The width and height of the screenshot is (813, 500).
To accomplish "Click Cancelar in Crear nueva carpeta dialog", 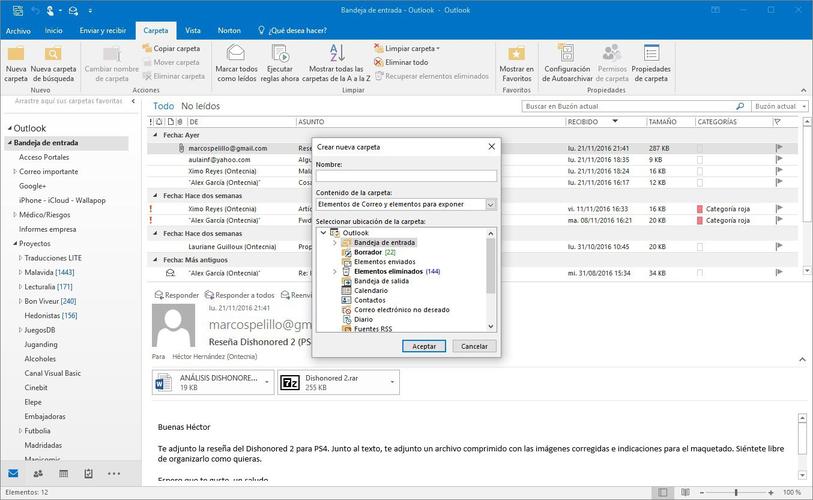I will coord(474,346).
